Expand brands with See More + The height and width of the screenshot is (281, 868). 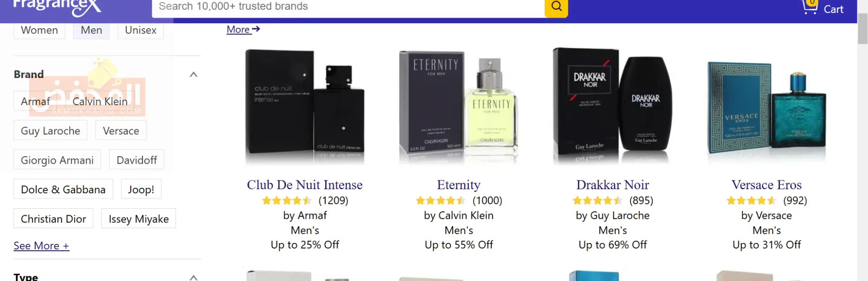click(41, 246)
